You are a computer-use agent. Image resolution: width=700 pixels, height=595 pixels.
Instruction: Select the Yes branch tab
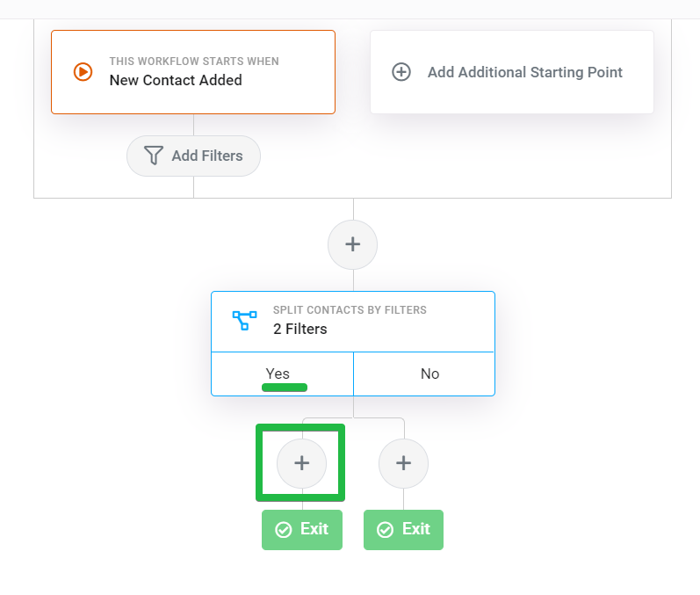tap(282, 374)
